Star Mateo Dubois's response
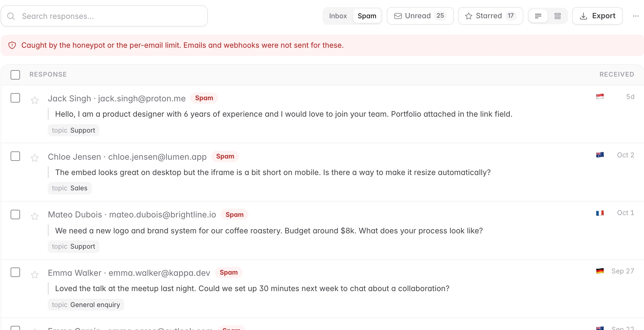This screenshot has height=330, width=644. (35, 216)
